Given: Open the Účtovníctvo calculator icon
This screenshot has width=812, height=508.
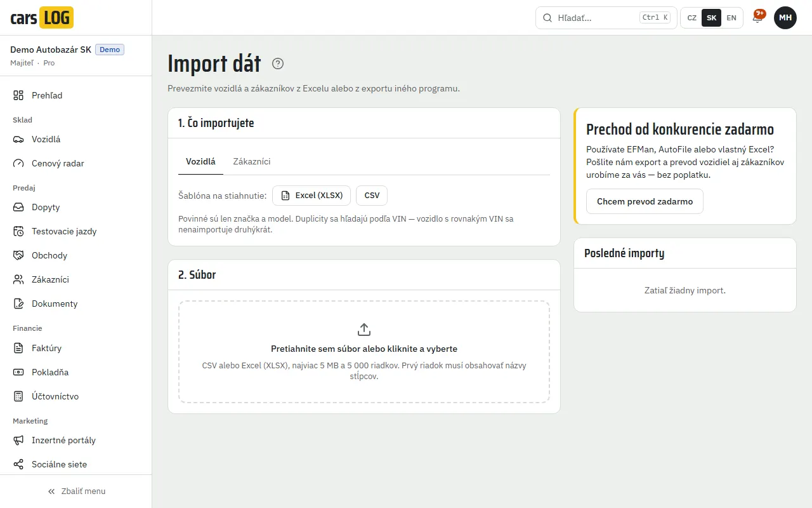Looking at the screenshot, I should [x=18, y=396].
